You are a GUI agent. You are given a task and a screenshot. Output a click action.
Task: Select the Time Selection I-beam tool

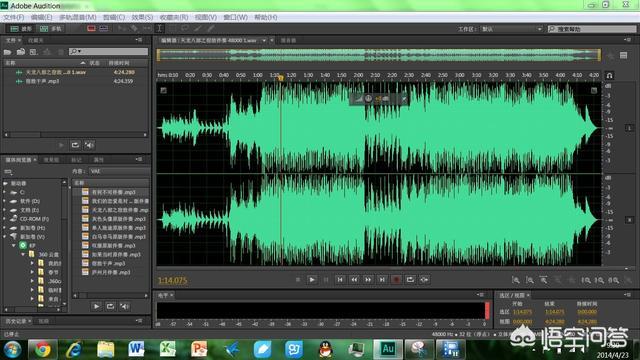[160, 29]
